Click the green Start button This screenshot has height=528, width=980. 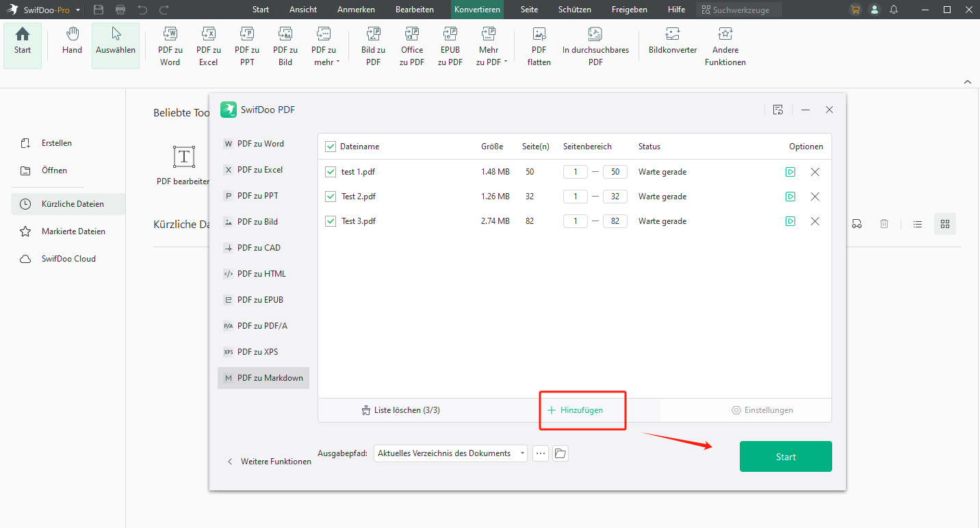(x=786, y=457)
